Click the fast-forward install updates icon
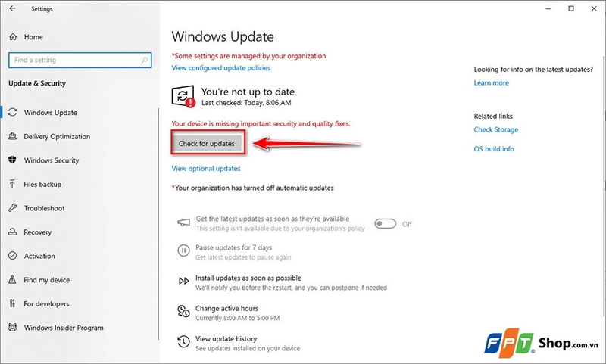This screenshot has height=364, width=606. [183, 281]
